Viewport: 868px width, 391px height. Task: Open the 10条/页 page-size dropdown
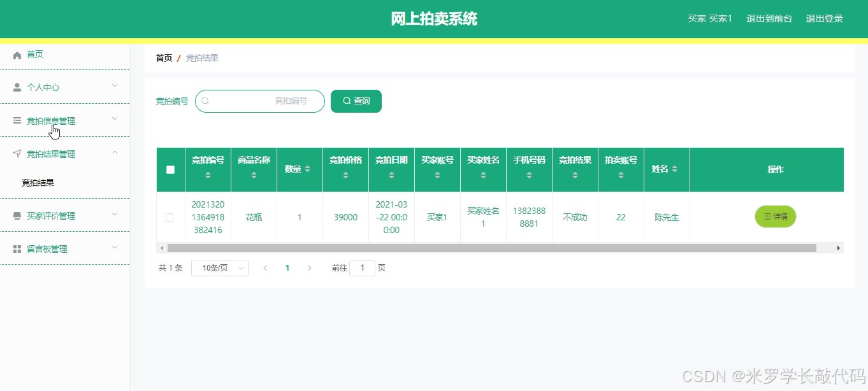click(x=219, y=268)
